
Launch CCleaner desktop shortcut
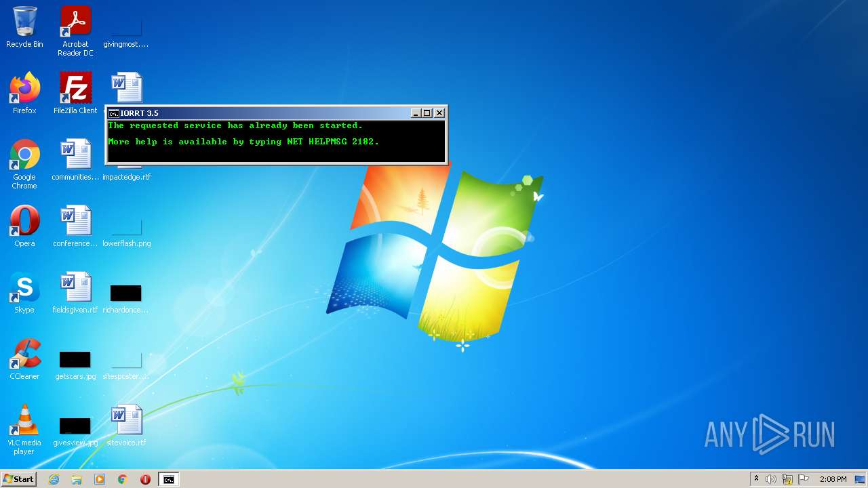point(24,359)
